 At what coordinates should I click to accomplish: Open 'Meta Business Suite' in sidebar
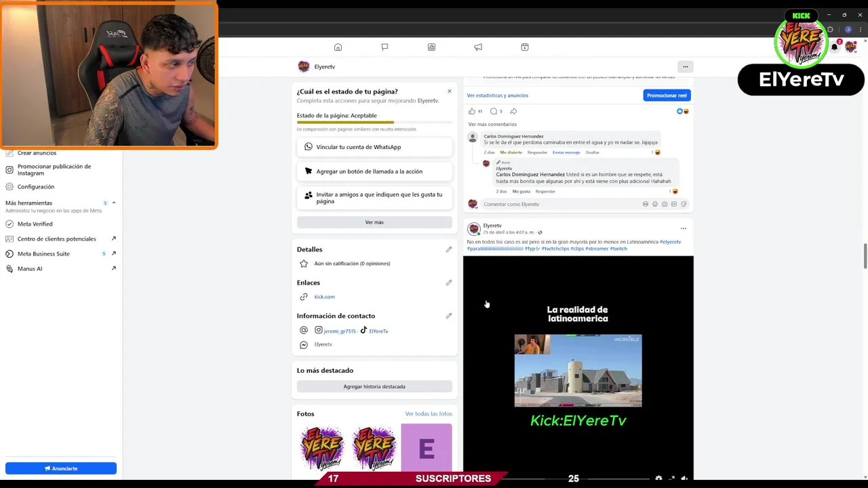coord(43,253)
